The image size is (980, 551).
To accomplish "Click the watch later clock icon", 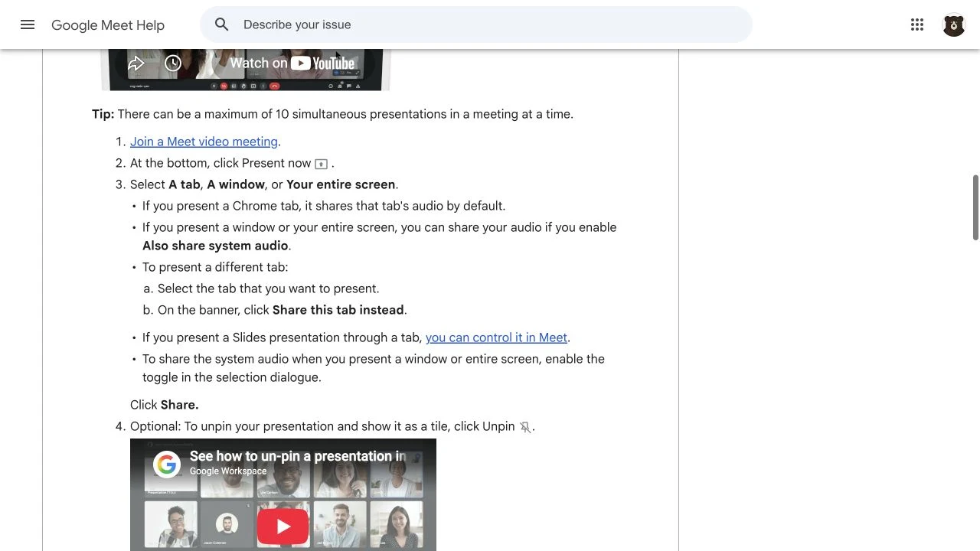I will [173, 64].
